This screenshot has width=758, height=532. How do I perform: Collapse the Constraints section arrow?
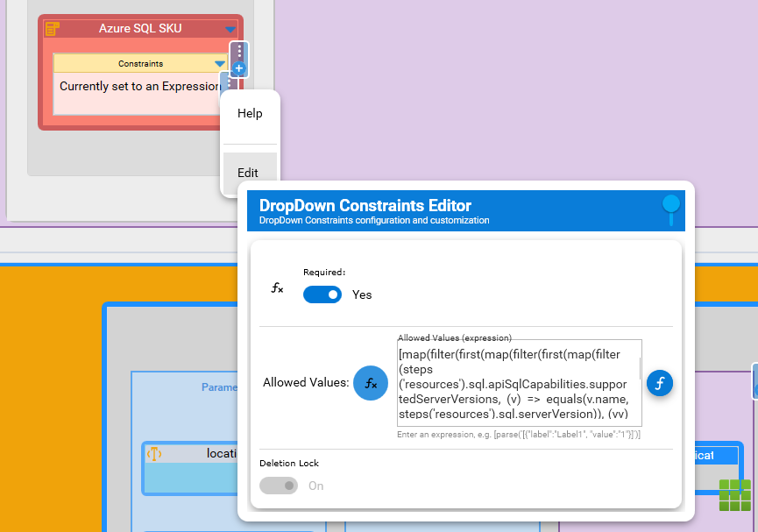[x=219, y=64]
